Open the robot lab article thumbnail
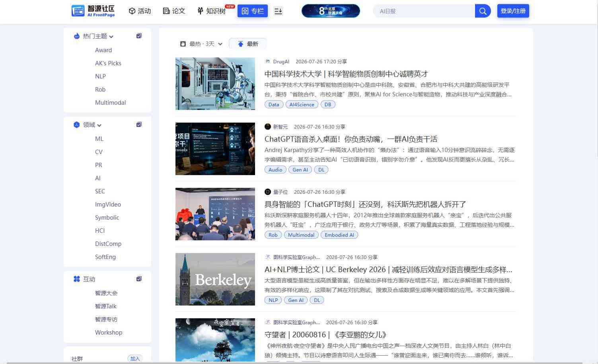Screen dimensions: 598x364 coord(215,84)
